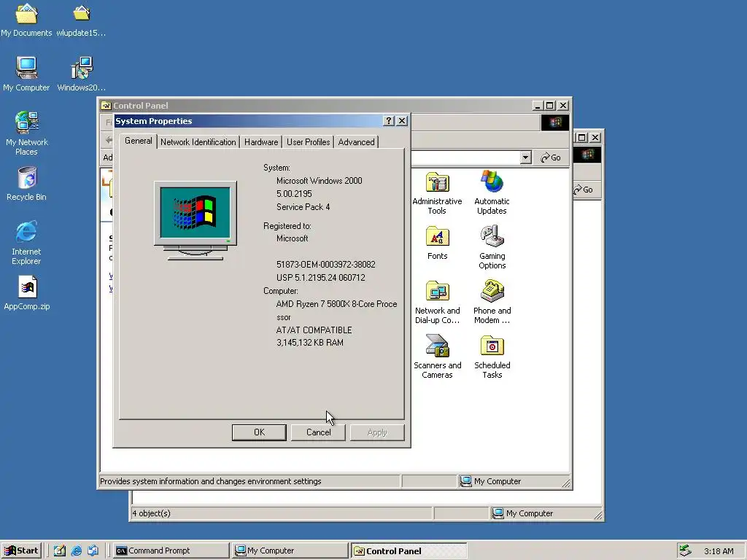
Task: Switch to the Network Identification tab
Action: coord(198,142)
